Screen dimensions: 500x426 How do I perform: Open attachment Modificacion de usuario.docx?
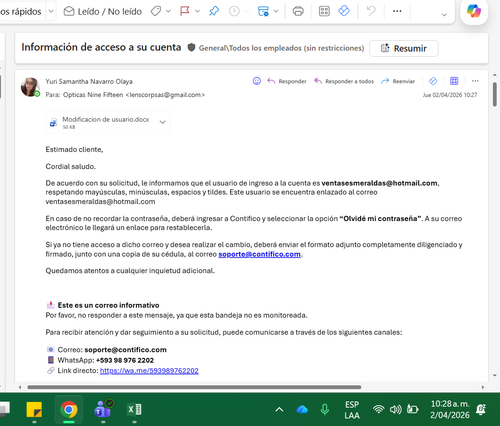[101, 122]
